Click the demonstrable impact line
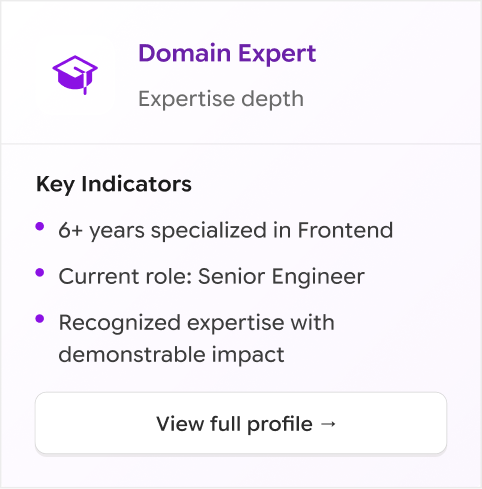The height and width of the screenshot is (489, 482). pyautogui.click(x=171, y=354)
